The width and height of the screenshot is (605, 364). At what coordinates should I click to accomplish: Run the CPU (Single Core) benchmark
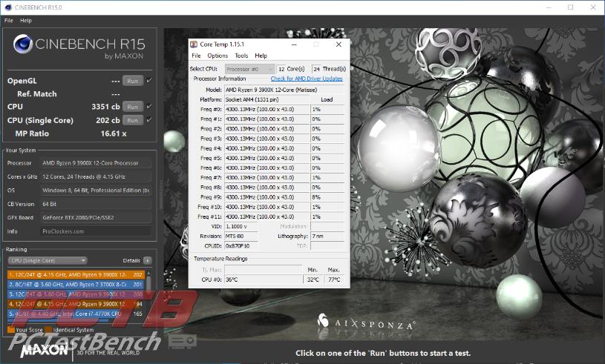[133, 120]
